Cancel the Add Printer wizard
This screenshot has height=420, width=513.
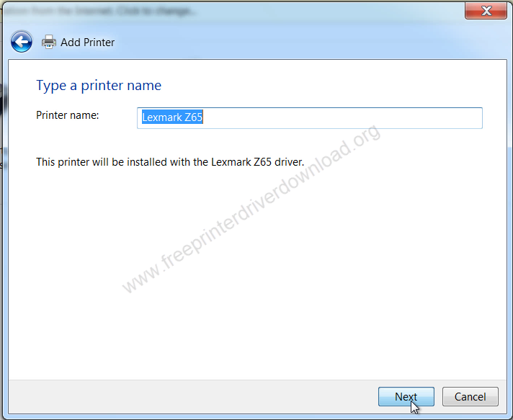(x=470, y=396)
